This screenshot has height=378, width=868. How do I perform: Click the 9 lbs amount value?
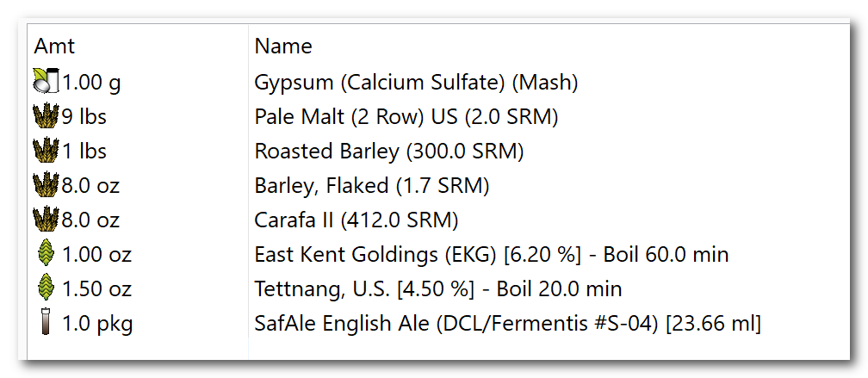pos(84,117)
